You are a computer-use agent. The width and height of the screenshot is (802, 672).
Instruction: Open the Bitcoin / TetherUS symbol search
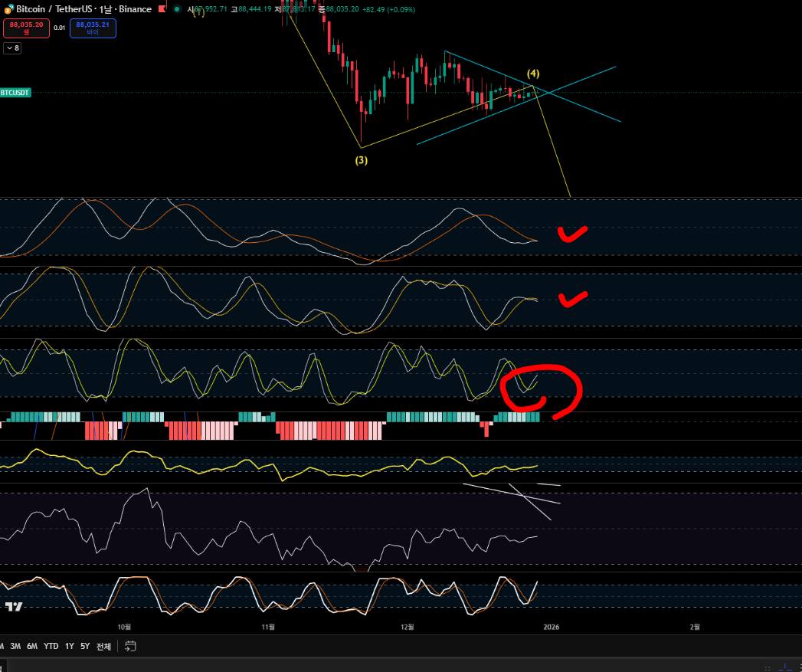[x=54, y=9]
